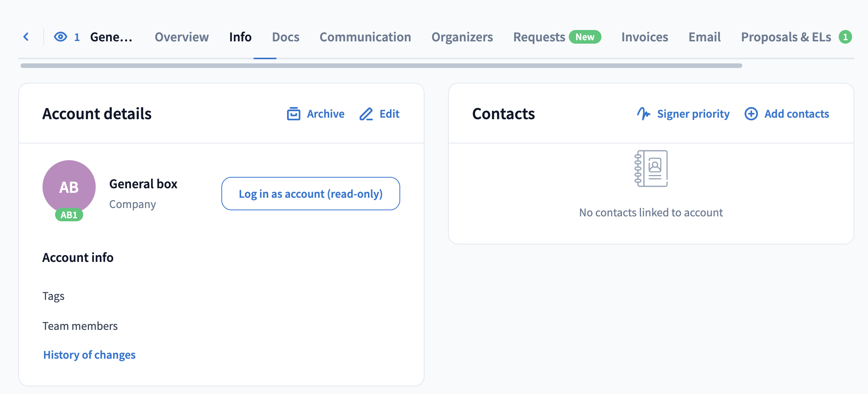This screenshot has height=394, width=868.
Task: Click the Add contacts plus icon
Action: 751,114
